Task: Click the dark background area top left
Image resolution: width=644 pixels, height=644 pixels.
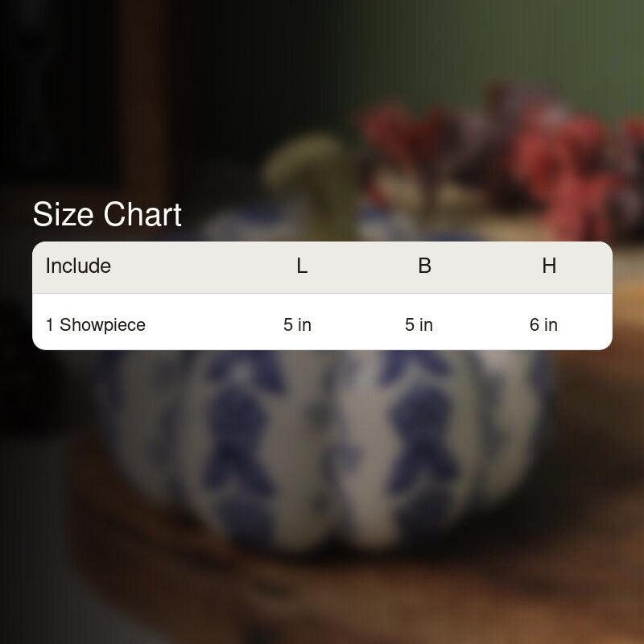Action: point(62,82)
